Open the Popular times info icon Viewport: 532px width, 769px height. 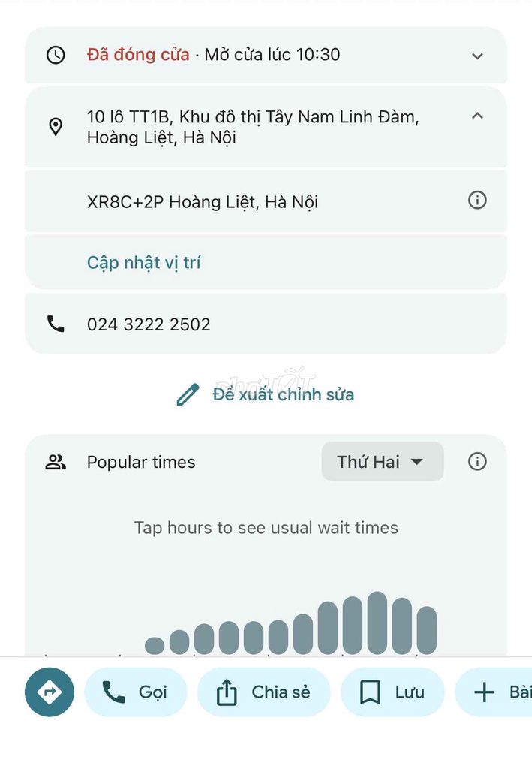tap(477, 462)
